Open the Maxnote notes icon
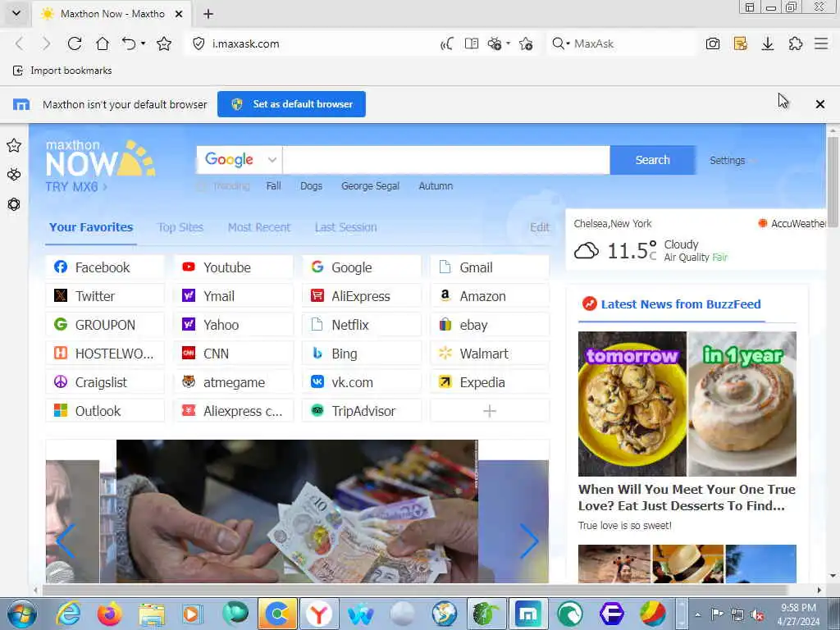The height and width of the screenshot is (630, 840). click(741, 43)
